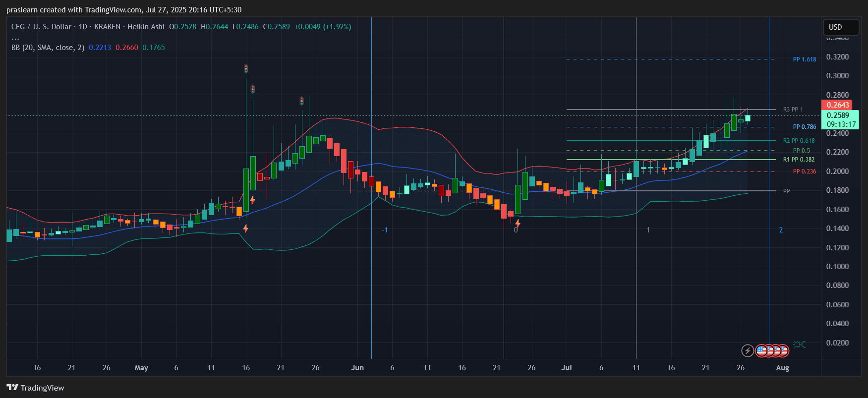Click the blue "2" time zone marker
Viewport: 868px width, 398px height.
[781, 230]
